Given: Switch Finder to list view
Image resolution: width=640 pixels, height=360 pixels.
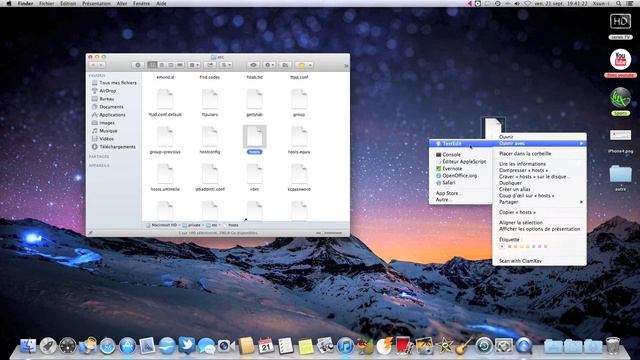Looking at the screenshot, I should [161, 65].
